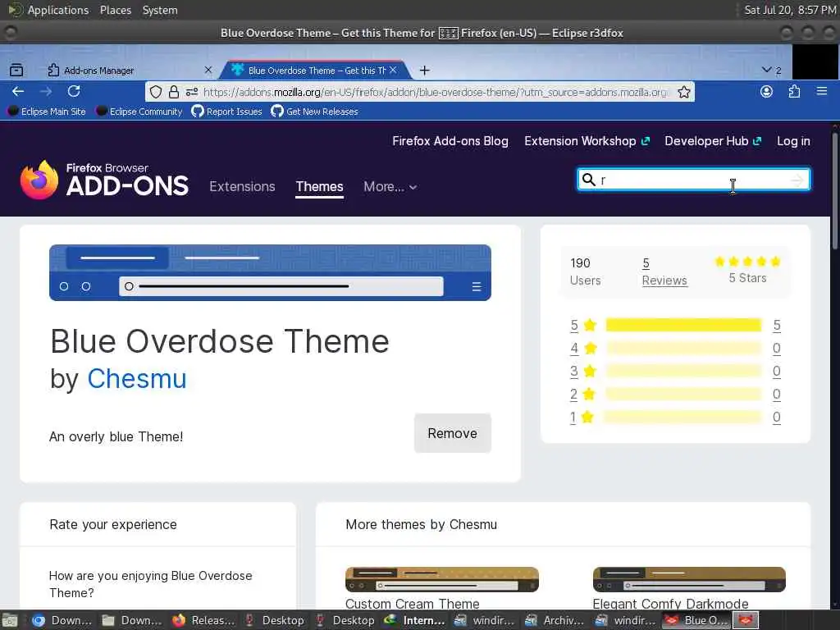The image size is (840, 630).
Task: Click the Remove theme button
Action: (452, 433)
